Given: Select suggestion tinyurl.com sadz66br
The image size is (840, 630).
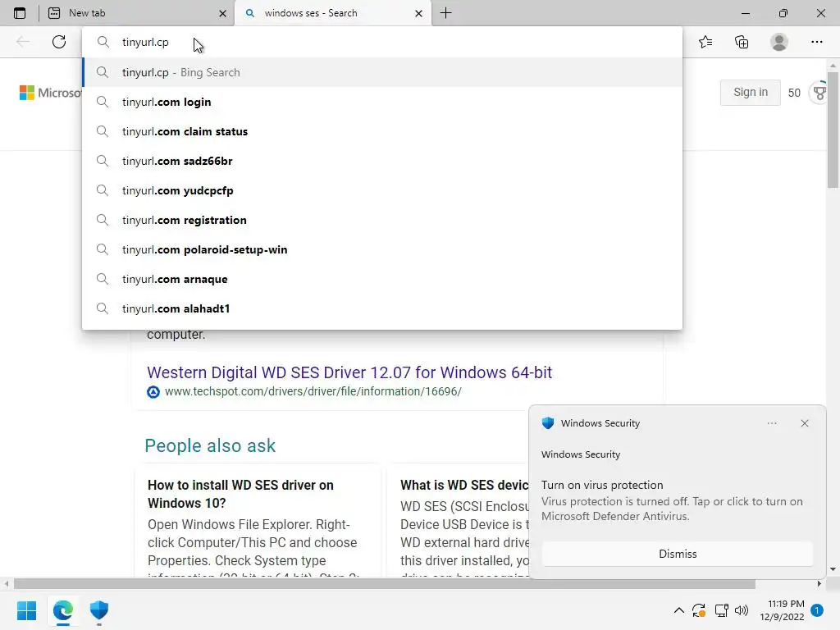Looking at the screenshot, I should (382, 161).
